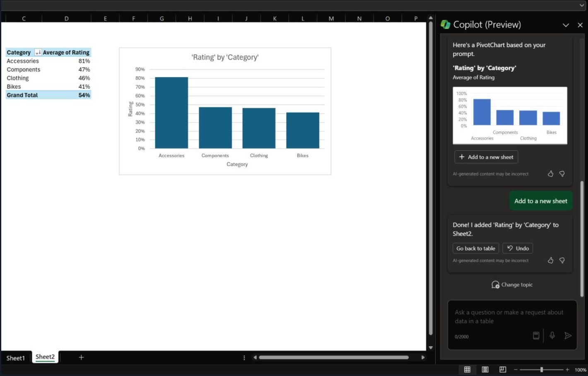Like the 'Done! I added' message

tap(550, 260)
